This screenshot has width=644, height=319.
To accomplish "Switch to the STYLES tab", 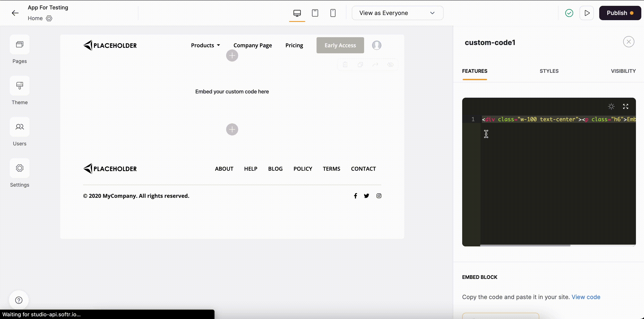I will point(549,71).
